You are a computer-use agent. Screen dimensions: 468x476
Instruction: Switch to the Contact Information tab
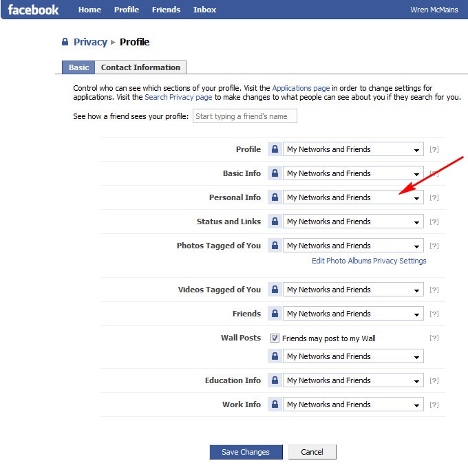(x=140, y=67)
